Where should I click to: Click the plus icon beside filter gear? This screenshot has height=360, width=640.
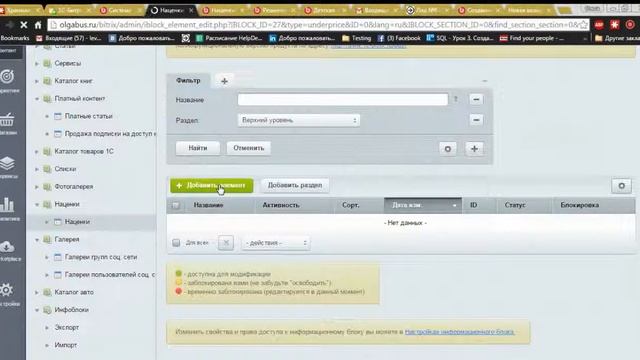point(474,149)
